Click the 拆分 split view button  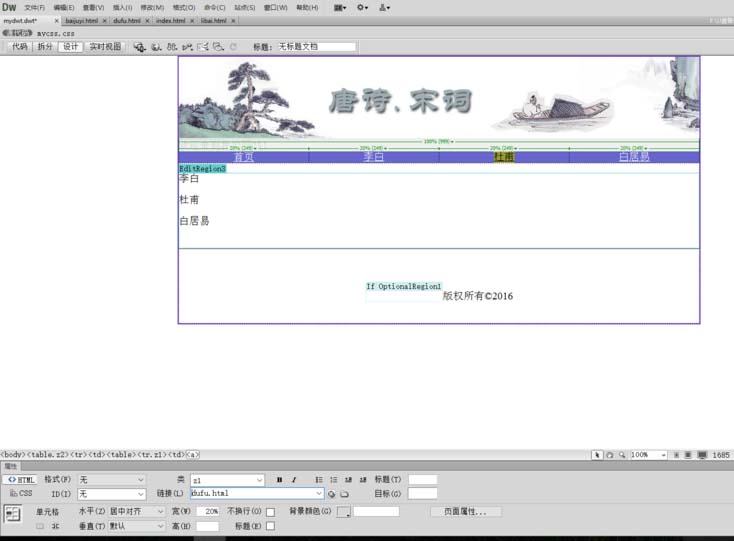45,46
